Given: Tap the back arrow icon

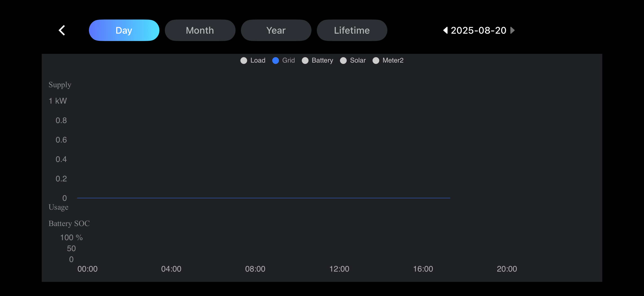Looking at the screenshot, I should 62,30.
